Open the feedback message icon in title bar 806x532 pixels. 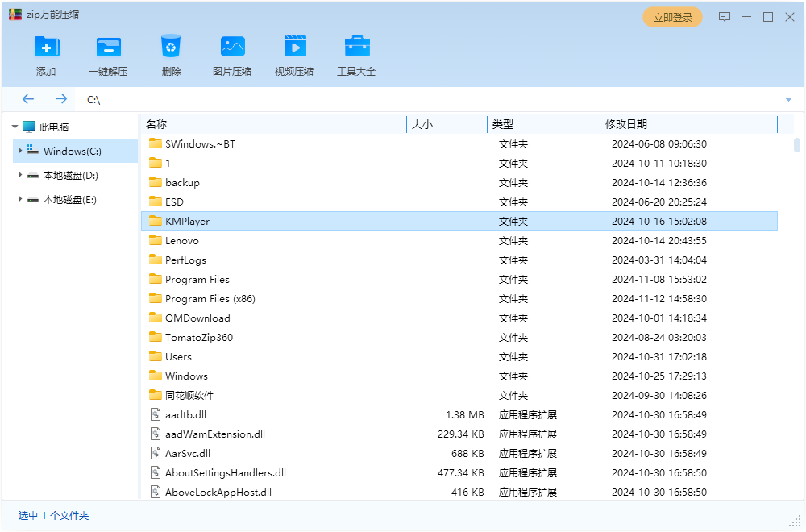pos(725,17)
